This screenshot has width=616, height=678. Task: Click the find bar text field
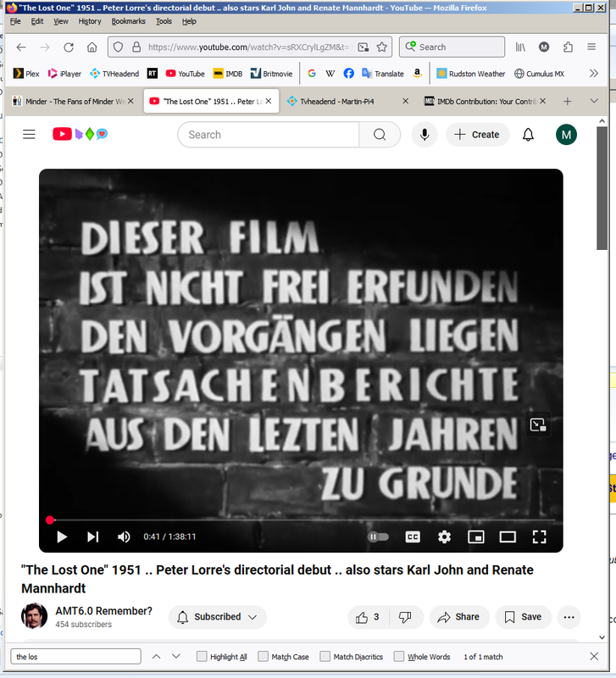point(75,656)
